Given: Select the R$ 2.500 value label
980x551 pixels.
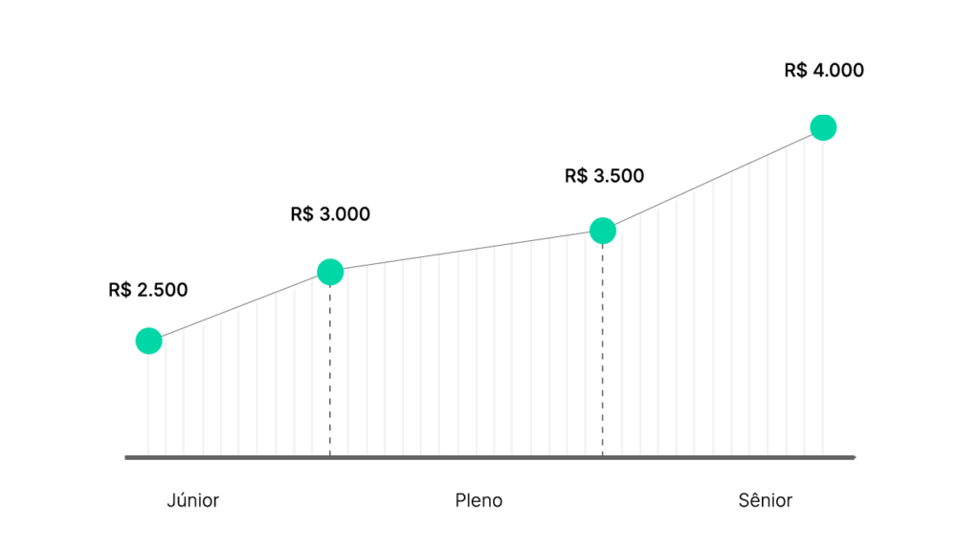Looking at the screenshot, I should click(148, 290).
